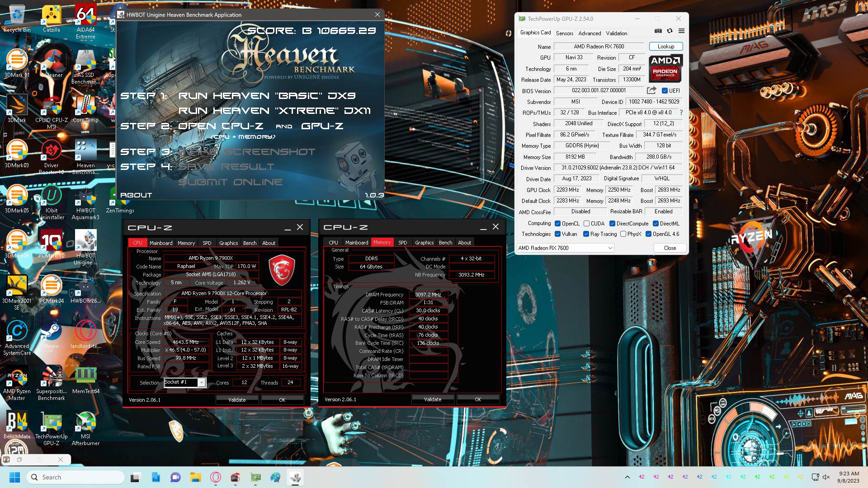Open File Explorer from the taskbar
868x488 pixels.
(195, 477)
